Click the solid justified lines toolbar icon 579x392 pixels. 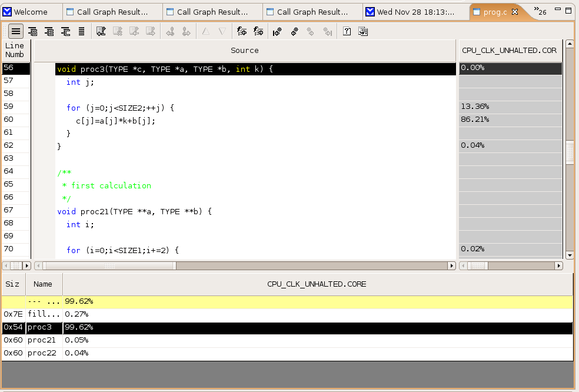(x=82, y=31)
